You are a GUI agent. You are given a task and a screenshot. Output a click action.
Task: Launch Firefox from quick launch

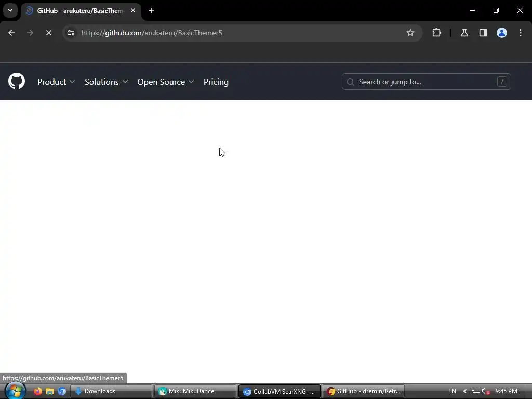pyautogui.click(x=38, y=391)
